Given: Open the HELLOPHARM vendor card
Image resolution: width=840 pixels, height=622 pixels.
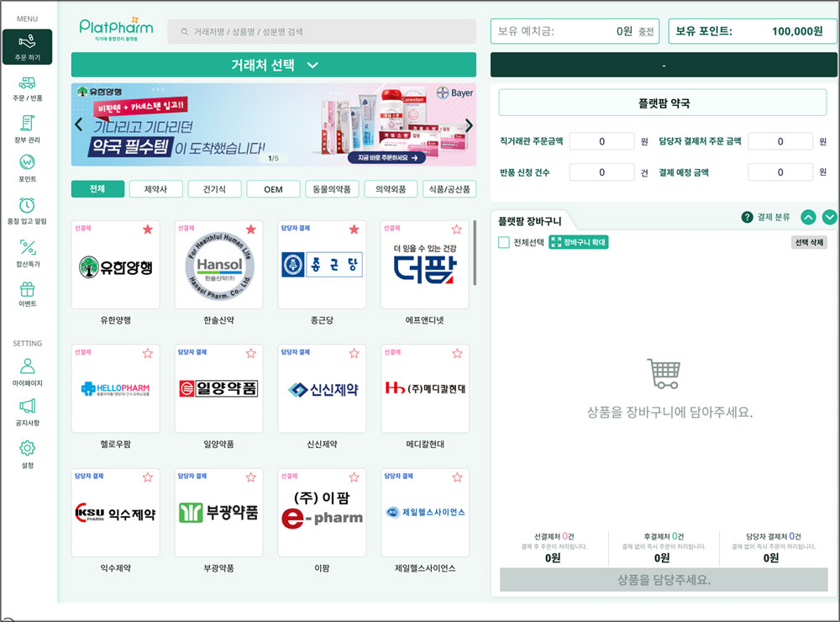Looking at the screenshot, I should click(116, 388).
